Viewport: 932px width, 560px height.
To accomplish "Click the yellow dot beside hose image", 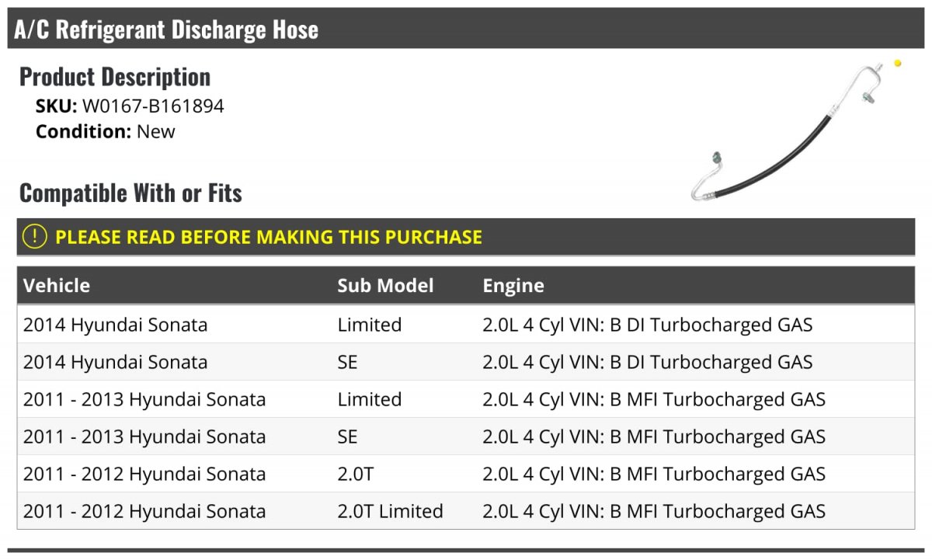I will tap(898, 63).
